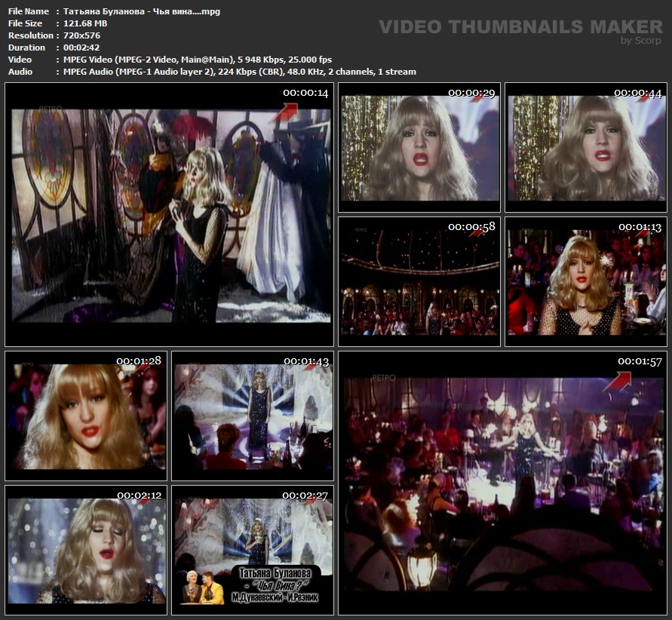Select the large thumbnail at timestamp 00:01:57
672x620 pixels.
[x=503, y=483]
